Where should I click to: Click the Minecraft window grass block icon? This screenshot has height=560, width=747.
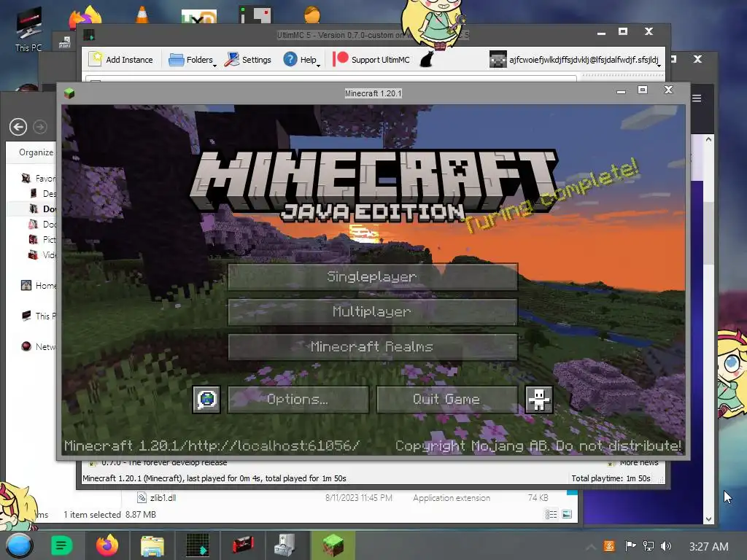point(69,93)
